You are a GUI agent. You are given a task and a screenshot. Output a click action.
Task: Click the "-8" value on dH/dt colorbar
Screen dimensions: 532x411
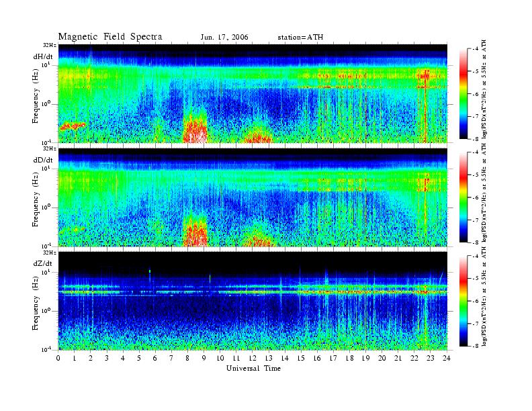pos(476,139)
